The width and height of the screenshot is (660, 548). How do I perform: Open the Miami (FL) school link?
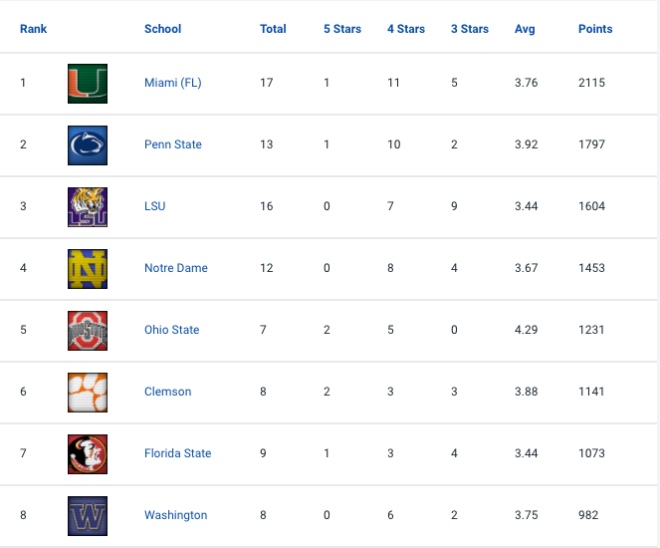[173, 83]
